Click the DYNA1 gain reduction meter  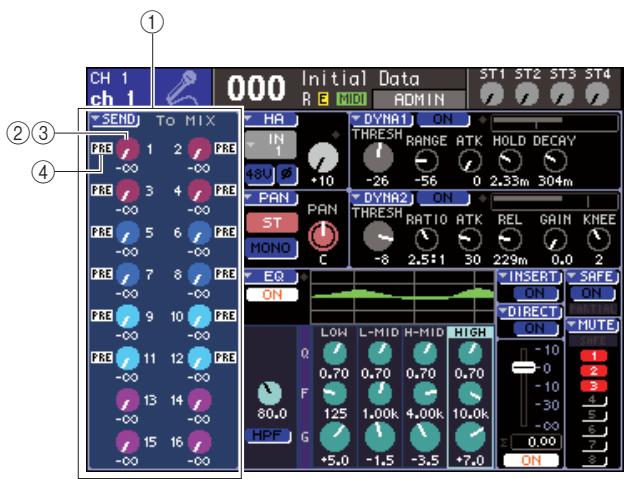pos(554,123)
